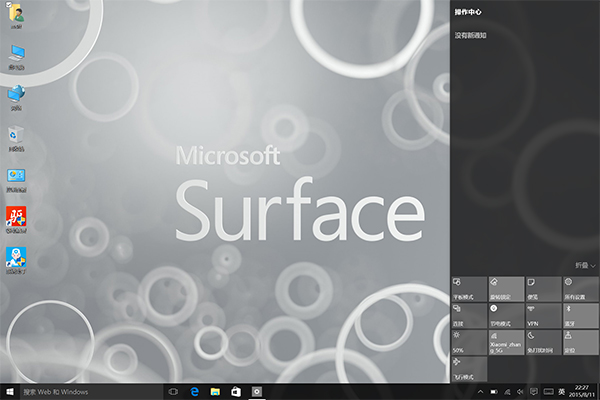The width and height of the screenshot is (600, 400).
Task: Open File Explorer from the taskbar
Action: coord(215,392)
